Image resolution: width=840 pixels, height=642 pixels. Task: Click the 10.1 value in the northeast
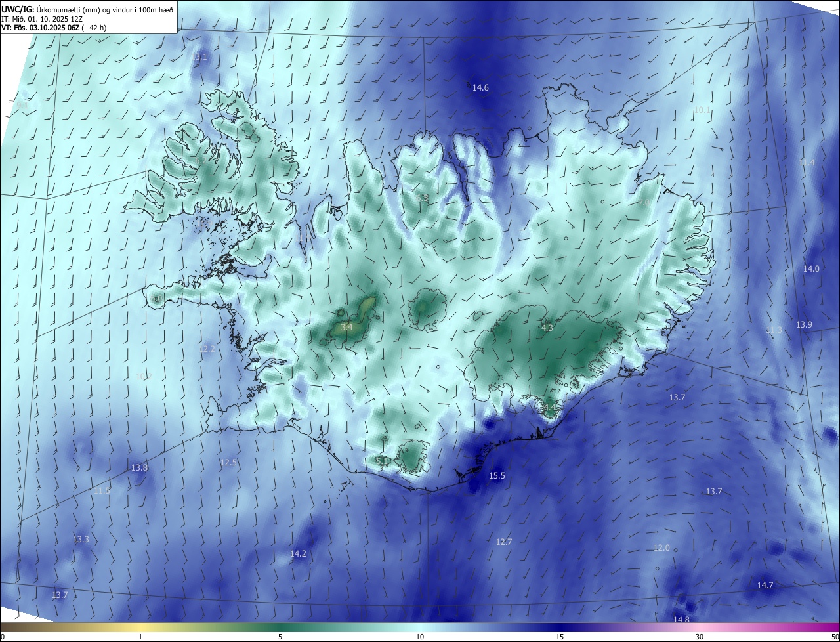pos(703,110)
